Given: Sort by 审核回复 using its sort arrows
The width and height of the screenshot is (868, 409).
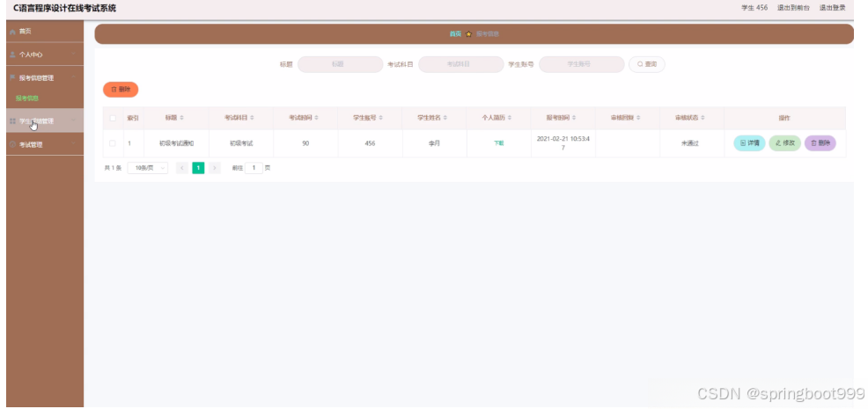Looking at the screenshot, I should 638,119.
